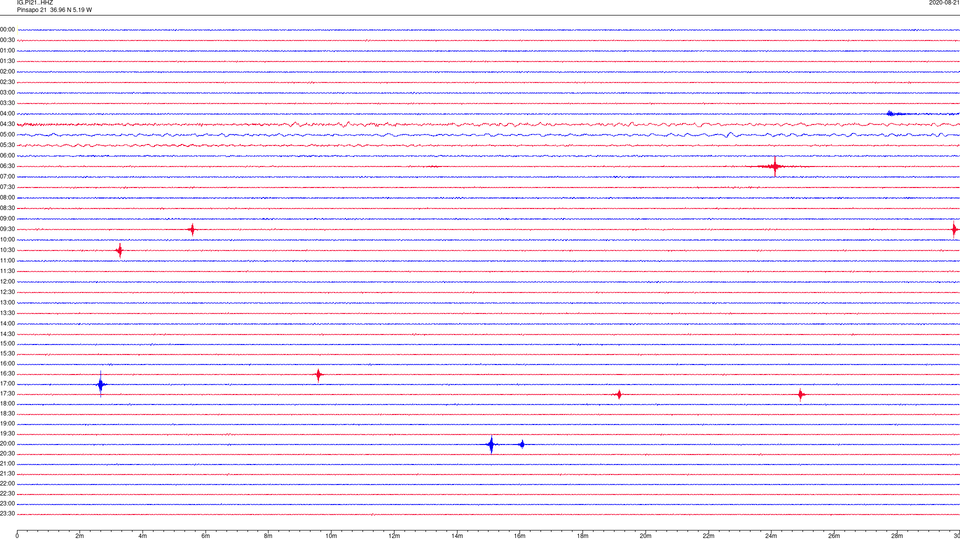Select the 16m axis tick label
Screen dimensions: 960x540
pyautogui.click(x=519, y=536)
